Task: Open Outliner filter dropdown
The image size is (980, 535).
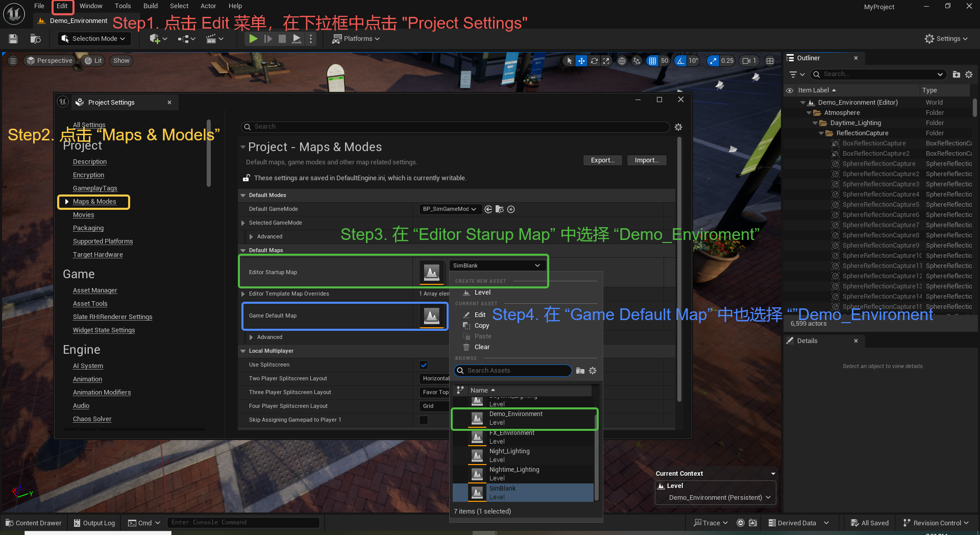Action: pos(797,75)
